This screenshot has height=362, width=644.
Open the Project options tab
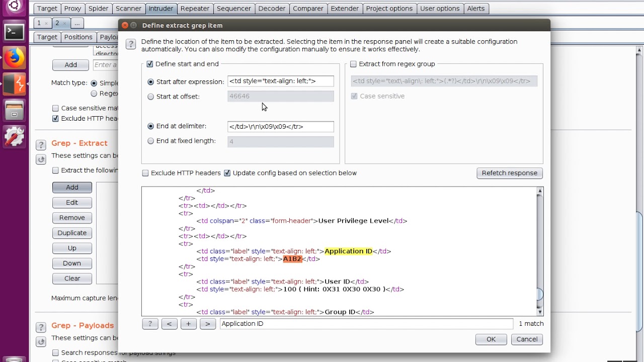point(389,9)
